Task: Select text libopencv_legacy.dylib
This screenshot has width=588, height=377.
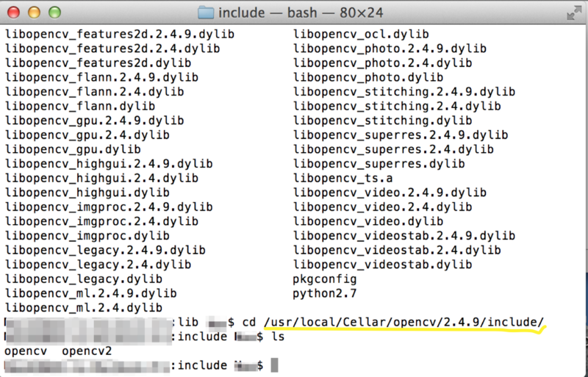Action: click(x=84, y=279)
